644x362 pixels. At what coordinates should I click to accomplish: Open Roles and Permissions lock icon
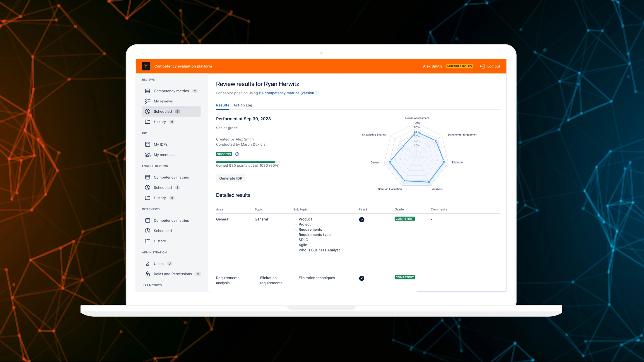[x=148, y=274]
